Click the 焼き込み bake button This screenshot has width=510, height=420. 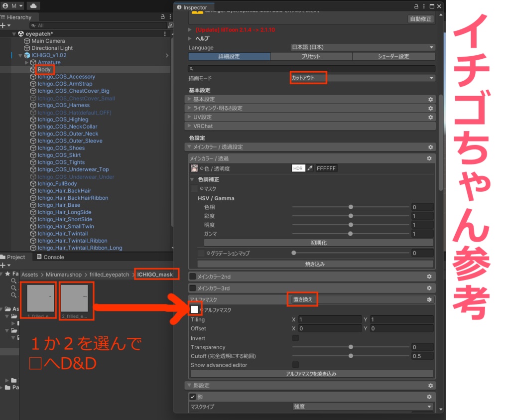point(315,264)
